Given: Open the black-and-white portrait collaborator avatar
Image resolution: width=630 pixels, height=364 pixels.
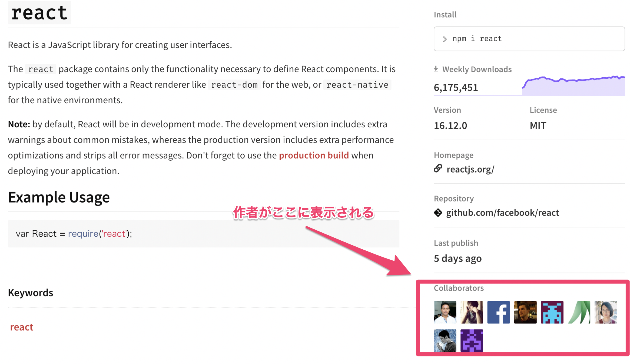Looking at the screenshot, I should coord(445,340).
